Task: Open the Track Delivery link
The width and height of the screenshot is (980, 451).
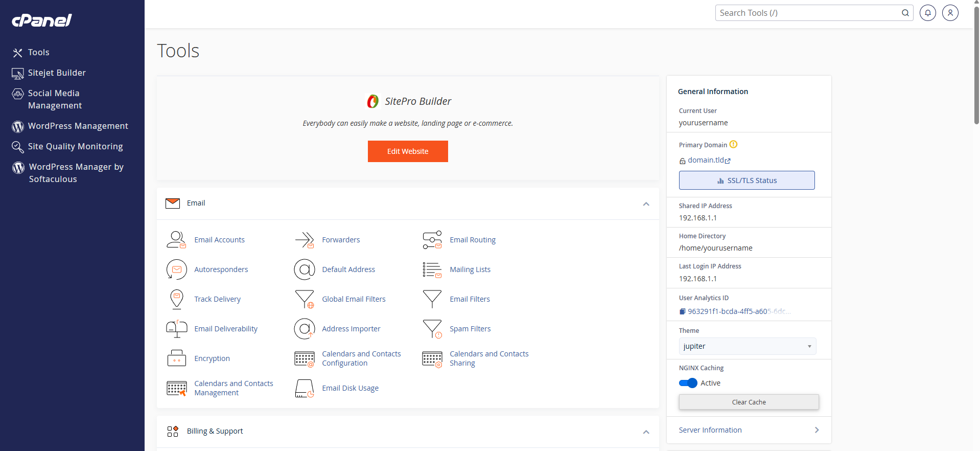Action: click(217, 299)
